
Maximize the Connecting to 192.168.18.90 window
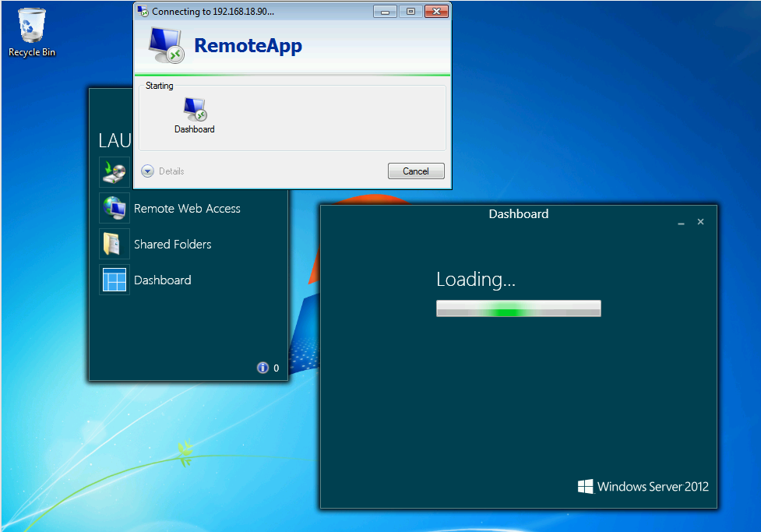(x=410, y=12)
